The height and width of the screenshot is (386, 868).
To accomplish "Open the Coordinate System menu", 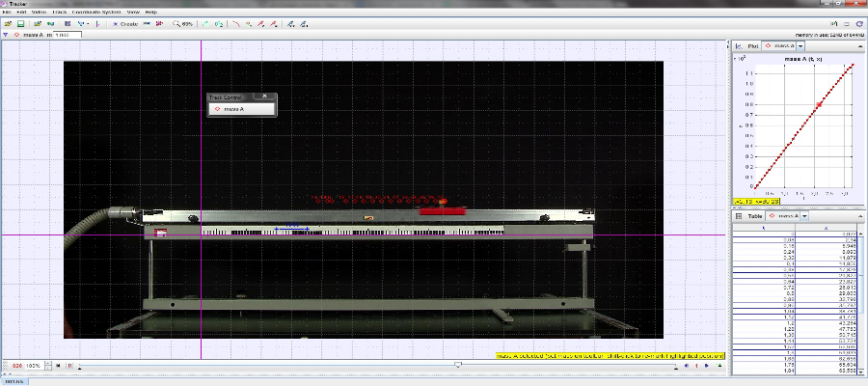I will [96, 12].
